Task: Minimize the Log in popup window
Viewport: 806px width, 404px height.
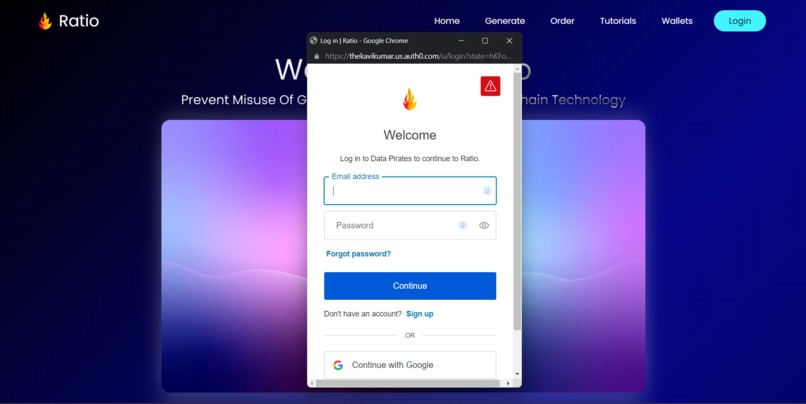Action: (461, 41)
